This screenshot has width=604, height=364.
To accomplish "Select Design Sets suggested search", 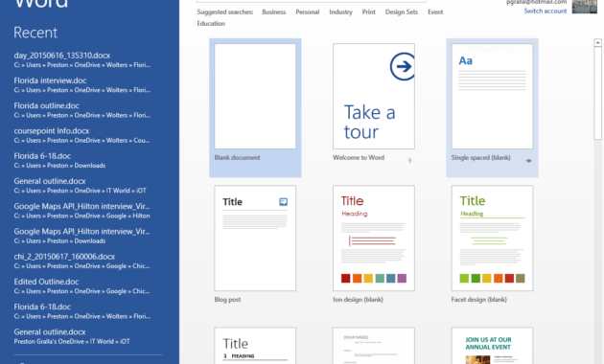I will (x=402, y=11).
